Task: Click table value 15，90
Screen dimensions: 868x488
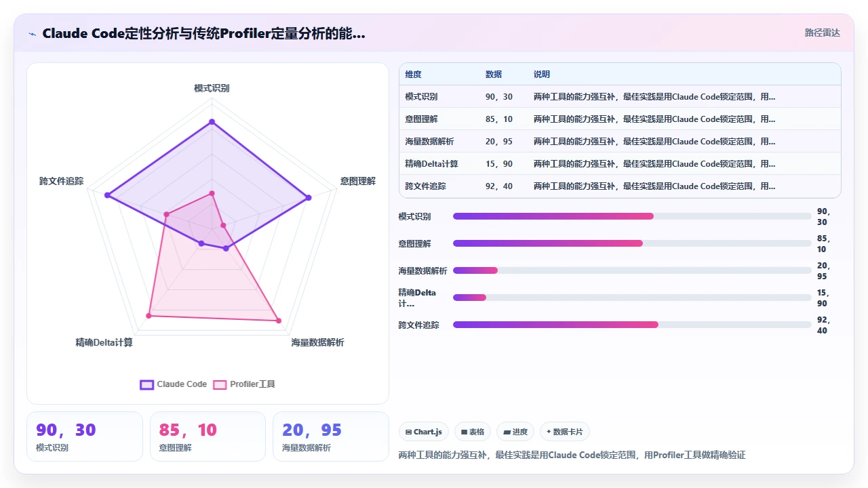Action: pyautogui.click(x=499, y=164)
